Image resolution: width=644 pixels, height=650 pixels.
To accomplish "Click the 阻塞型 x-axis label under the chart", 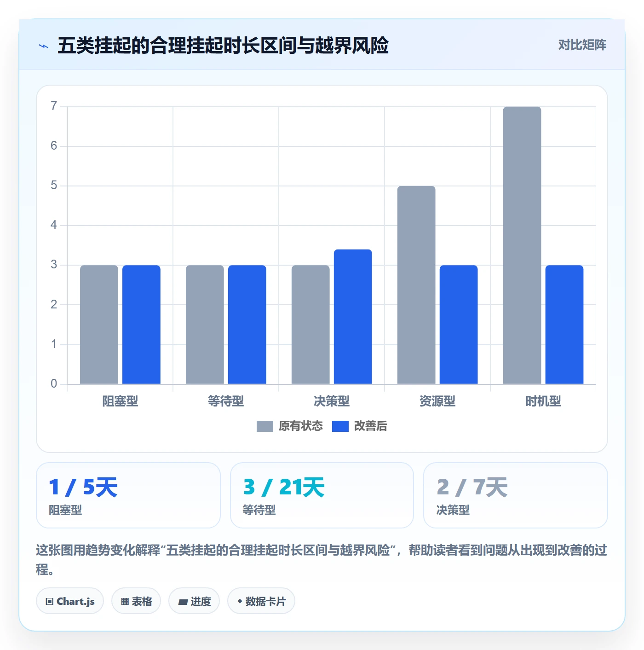I will (120, 401).
